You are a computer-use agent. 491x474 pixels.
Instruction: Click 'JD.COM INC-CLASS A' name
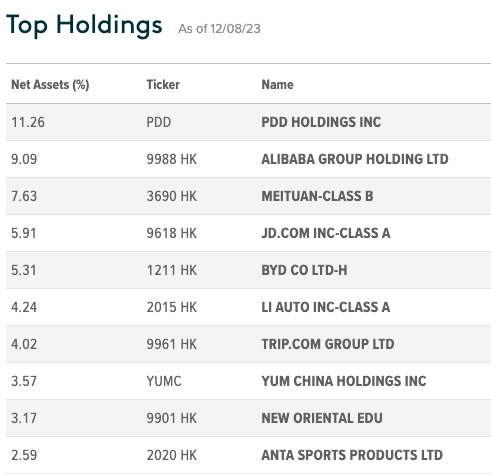[326, 233]
